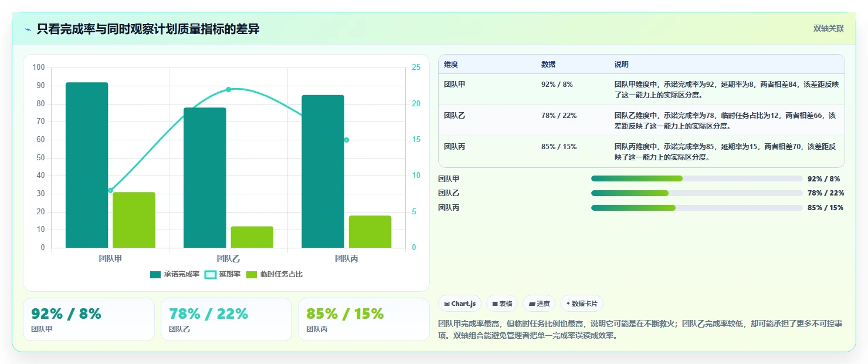The image size is (868, 364).
Task: Toggle the 承诺完成率 legend item
Action: point(175,274)
